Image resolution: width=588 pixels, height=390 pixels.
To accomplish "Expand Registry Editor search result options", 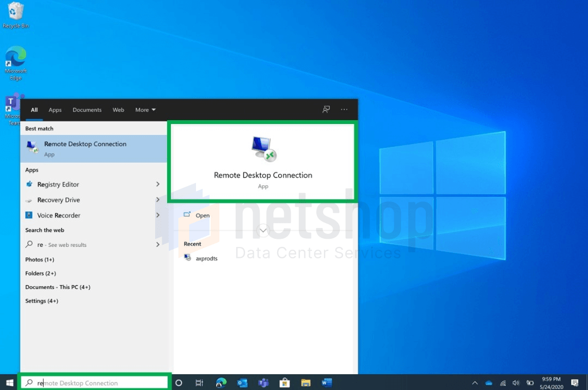I will [x=158, y=184].
